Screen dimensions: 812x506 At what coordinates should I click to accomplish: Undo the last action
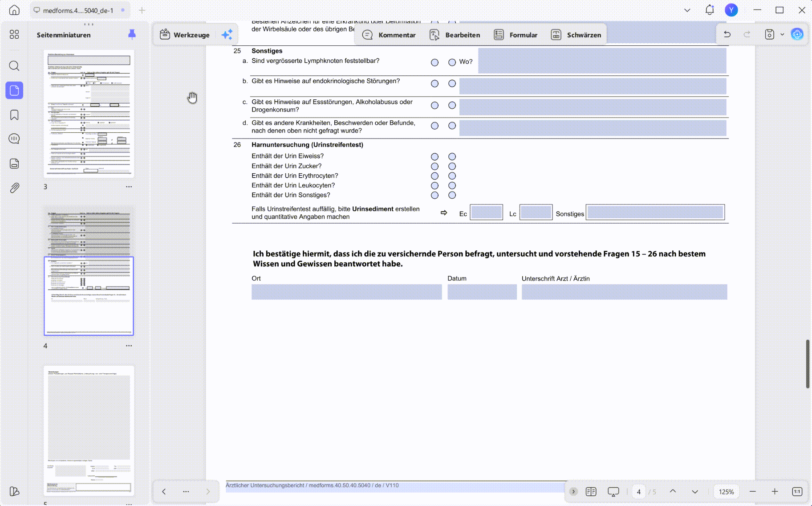(x=727, y=34)
